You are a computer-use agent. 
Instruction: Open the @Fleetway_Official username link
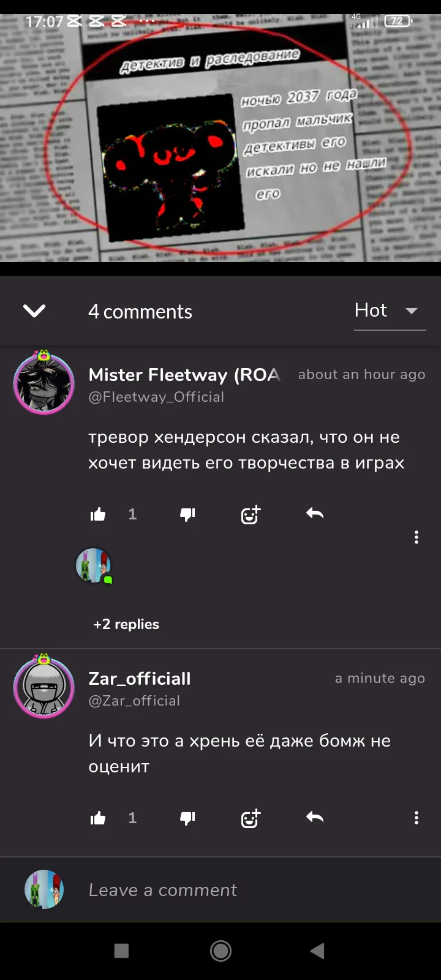156,397
